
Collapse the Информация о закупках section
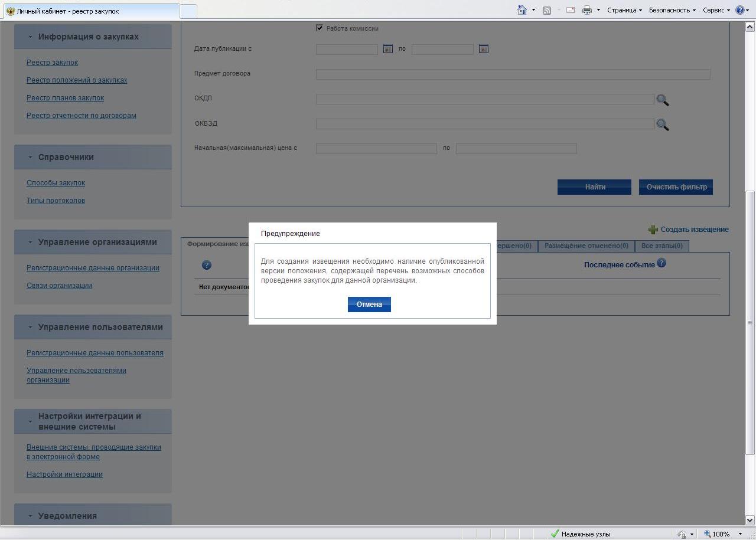[x=30, y=37]
